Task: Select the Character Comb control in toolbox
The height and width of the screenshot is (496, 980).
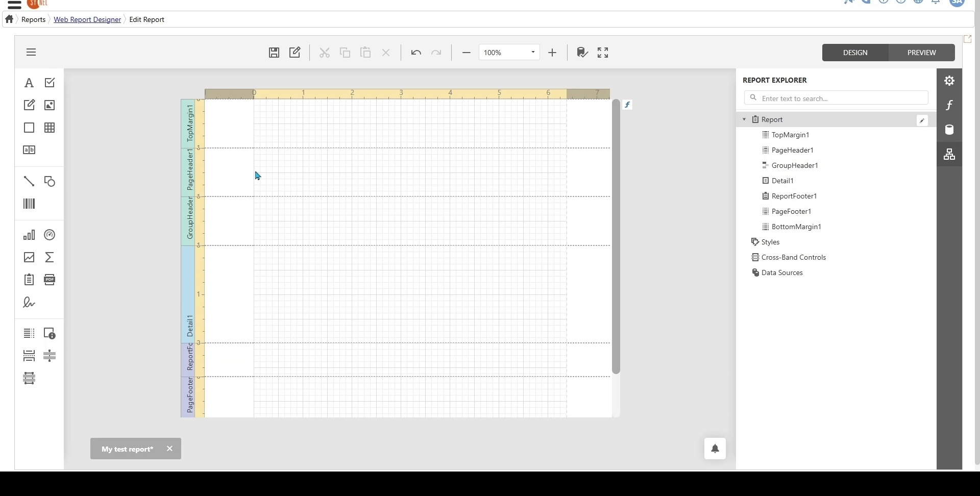Action: pos(29,150)
